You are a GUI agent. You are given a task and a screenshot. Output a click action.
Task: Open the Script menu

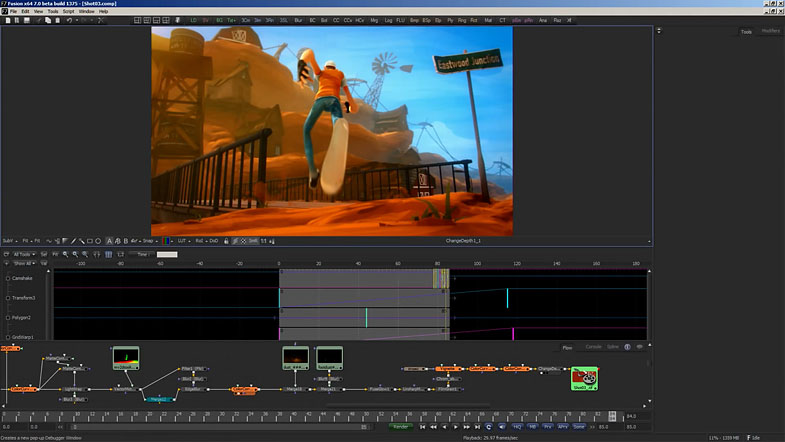(x=69, y=11)
